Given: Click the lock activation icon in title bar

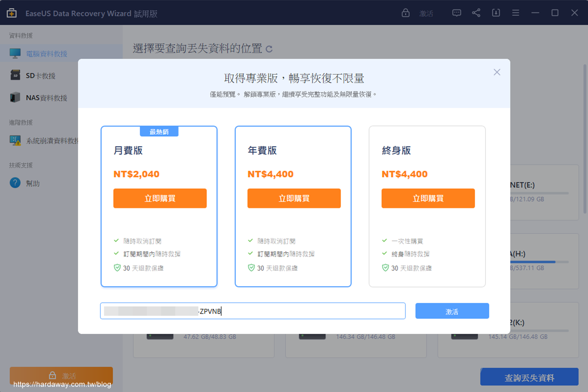Looking at the screenshot, I should tap(405, 13).
